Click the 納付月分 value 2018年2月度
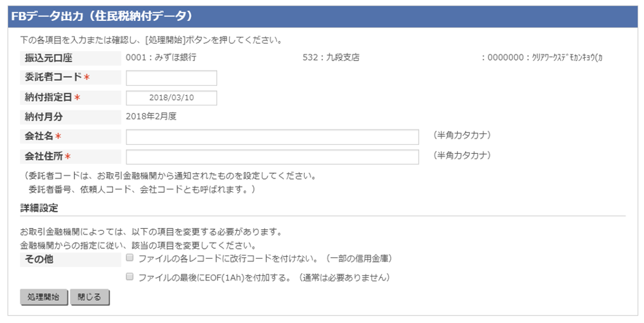Image resolution: width=644 pixels, height=323 pixels. [151, 116]
